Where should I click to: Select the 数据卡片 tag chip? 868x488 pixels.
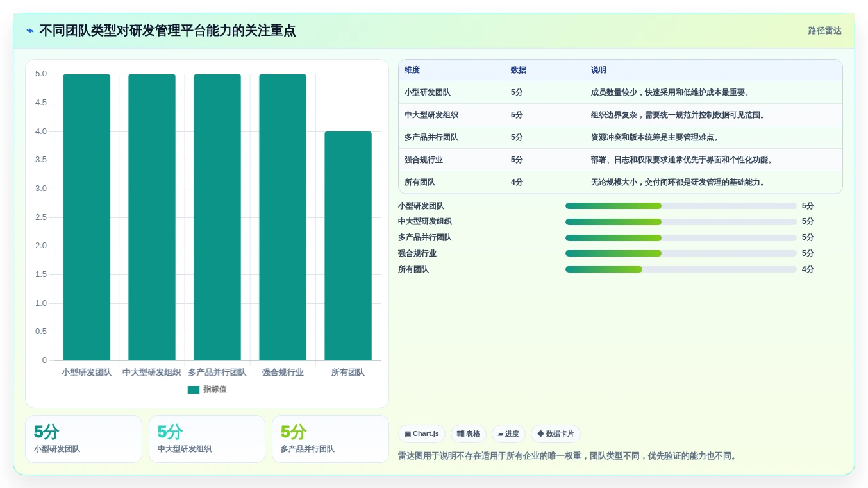coord(556,434)
